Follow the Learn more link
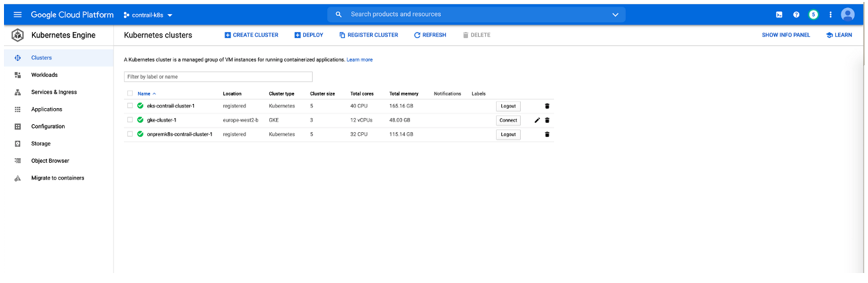The height and width of the screenshot is (283, 868). tap(359, 60)
